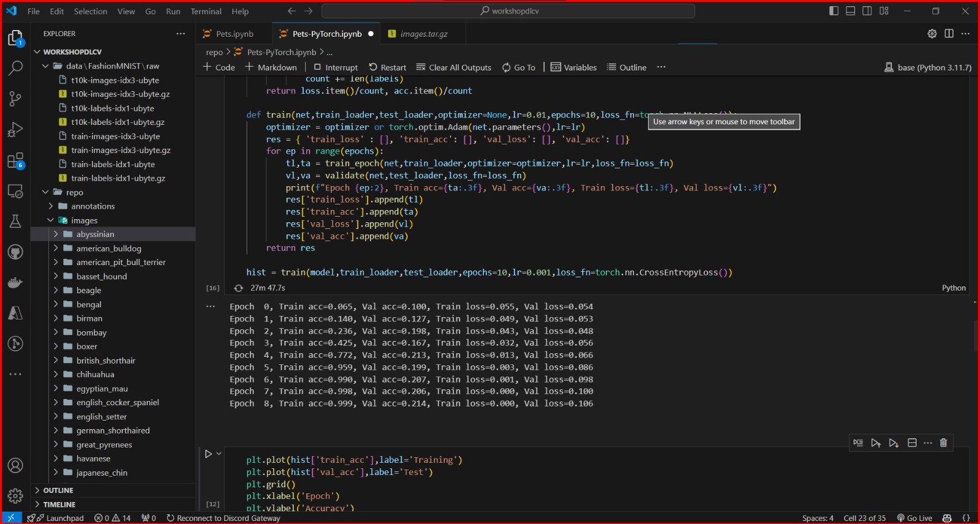
Task: Execute current cell and cells below
Action: click(x=894, y=443)
